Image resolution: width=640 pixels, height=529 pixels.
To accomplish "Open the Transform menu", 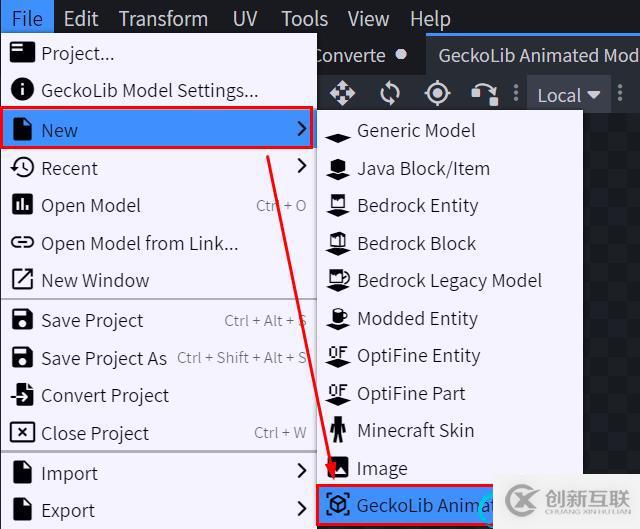I will click(163, 19).
